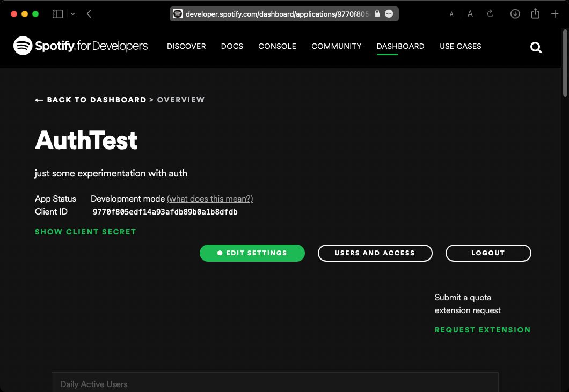
Task: Reveal the client secret via SHOW CLIENT SECRET
Action: (85, 232)
